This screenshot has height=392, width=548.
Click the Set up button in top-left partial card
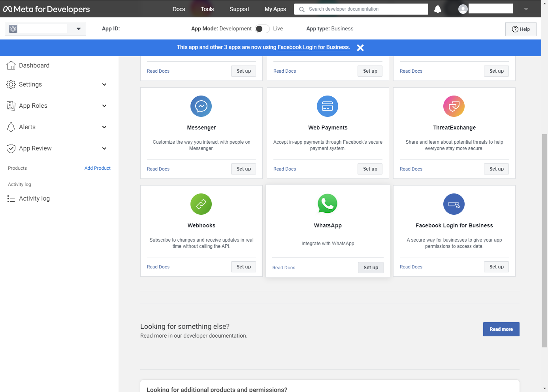(x=244, y=71)
